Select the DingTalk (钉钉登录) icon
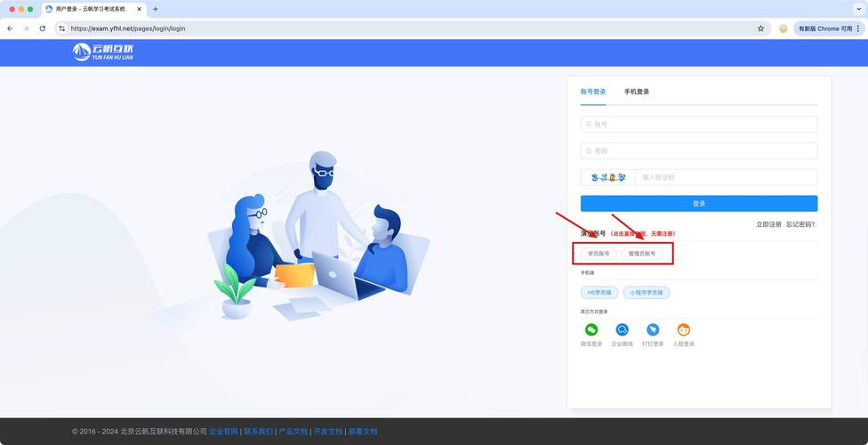The image size is (868, 445). tap(653, 330)
